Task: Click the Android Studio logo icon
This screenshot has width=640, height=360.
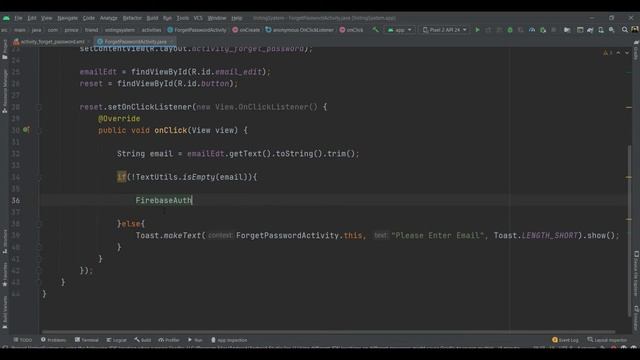Action: pos(6,18)
